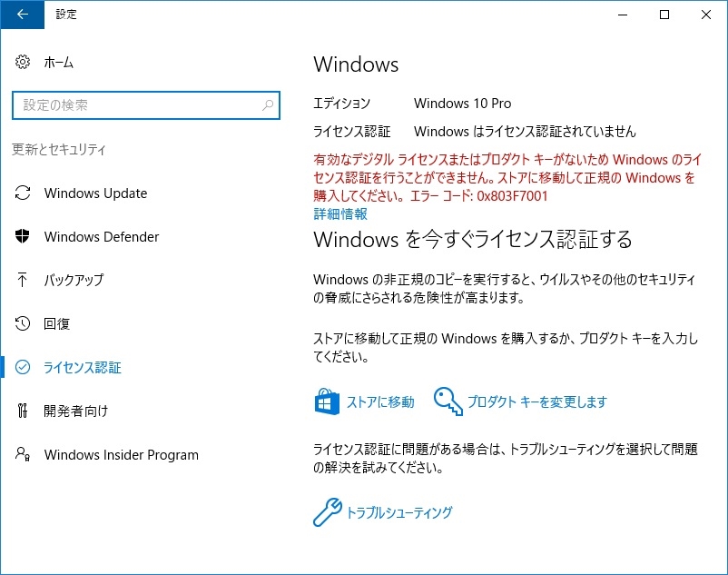This screenshot has width=728, height=575.
Task: Click the Insider Program person icon
Action: pyautogui.click(x=23, y=454)
